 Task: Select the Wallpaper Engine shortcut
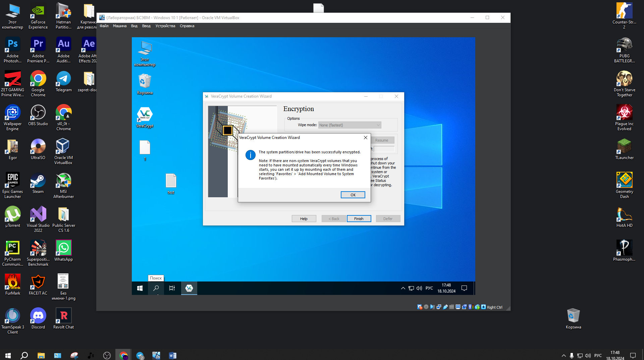coord(13,117)
